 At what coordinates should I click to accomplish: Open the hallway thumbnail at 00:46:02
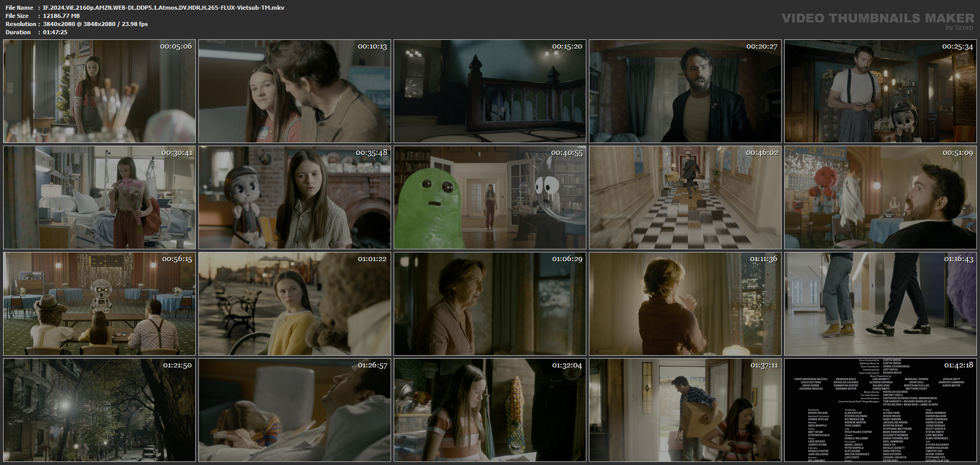685,198
